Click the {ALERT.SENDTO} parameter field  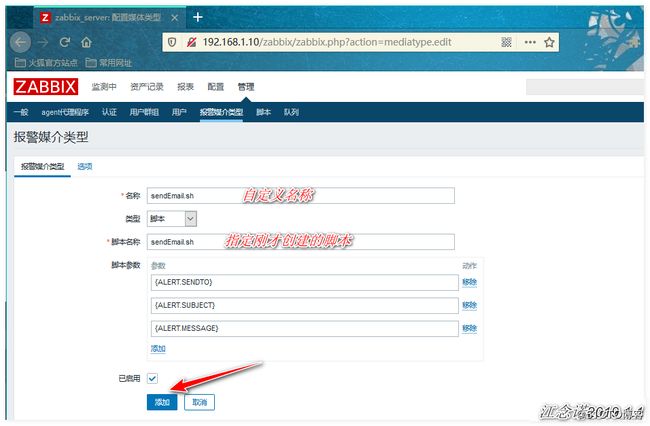[x=305, y=282]
